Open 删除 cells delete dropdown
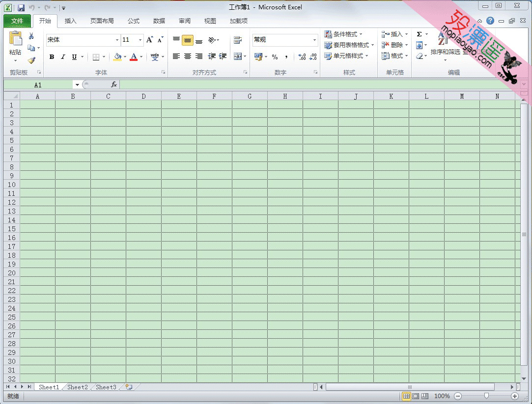The image size is (532, 404). [394, 45]
